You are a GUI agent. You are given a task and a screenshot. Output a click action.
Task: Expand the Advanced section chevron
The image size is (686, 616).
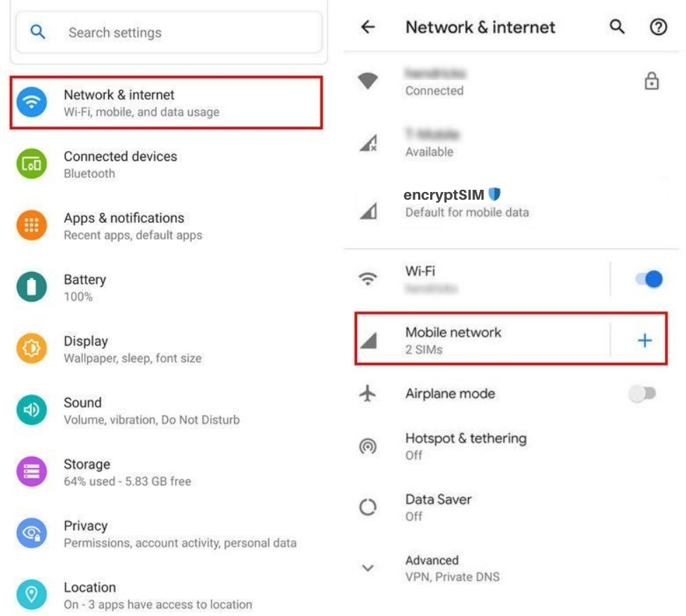368,568
